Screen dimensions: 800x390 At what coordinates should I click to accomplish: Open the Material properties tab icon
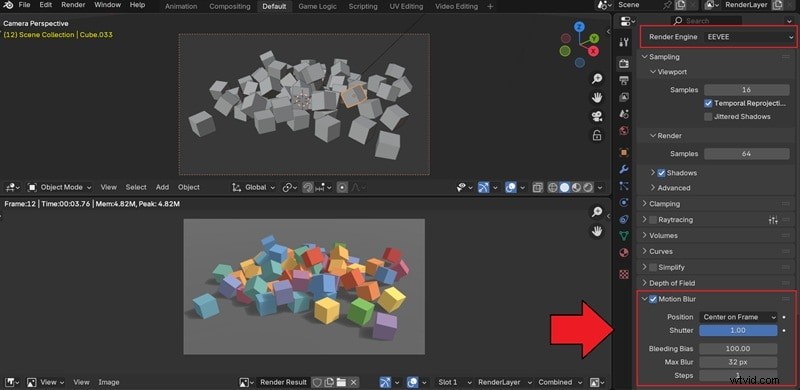[623, 253]
